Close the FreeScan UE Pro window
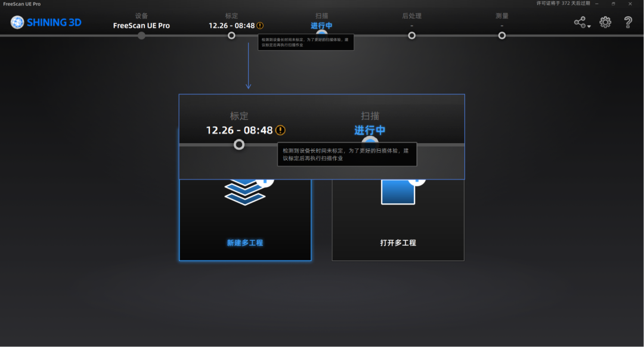Screen dimensions: 644x347 630,4
